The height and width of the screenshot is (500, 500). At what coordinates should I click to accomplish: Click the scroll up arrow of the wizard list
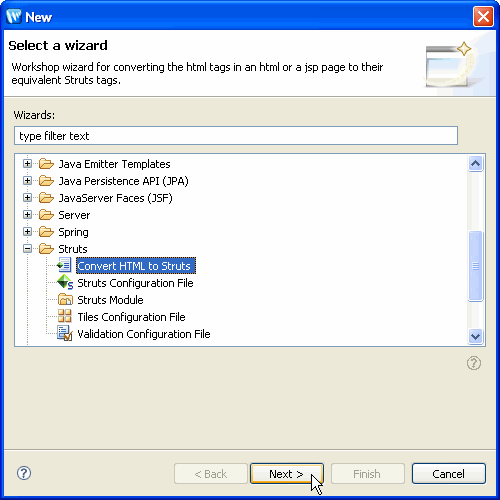pyautogui.click(x=475, y=163)
